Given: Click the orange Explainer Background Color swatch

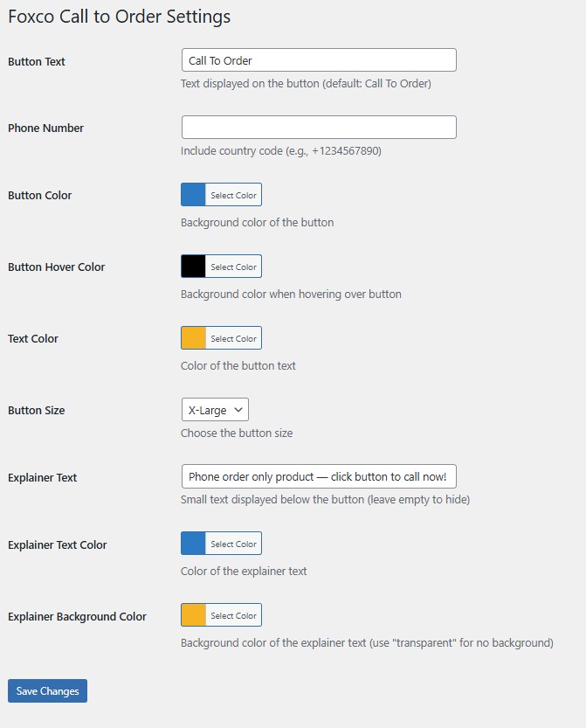Looking at the screenshot, I should [193, 615].
